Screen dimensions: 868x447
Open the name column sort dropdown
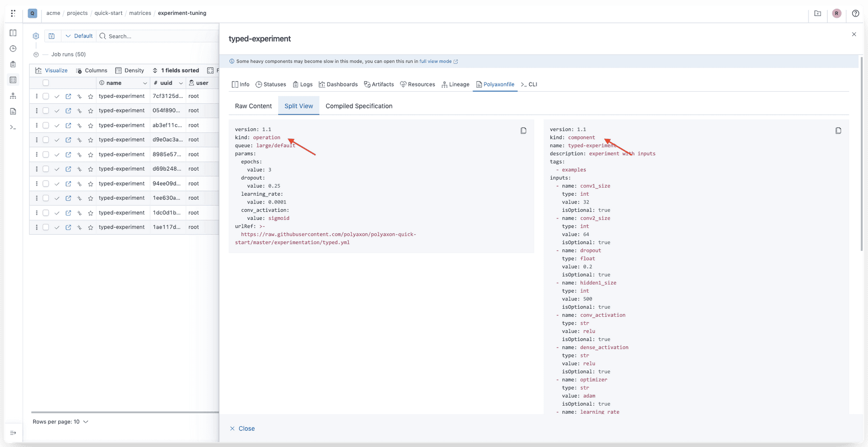[145, 82]
